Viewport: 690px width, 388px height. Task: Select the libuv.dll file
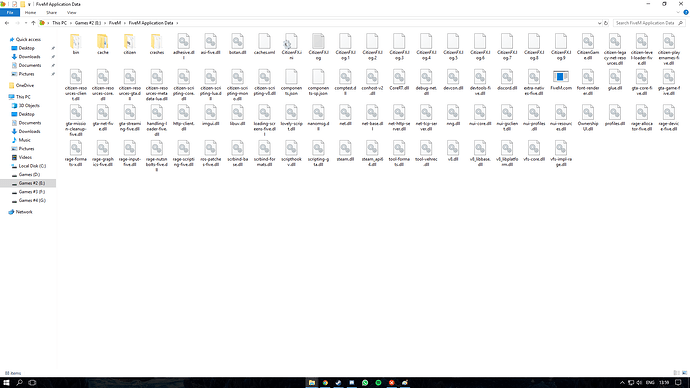(x=237, y=116)
